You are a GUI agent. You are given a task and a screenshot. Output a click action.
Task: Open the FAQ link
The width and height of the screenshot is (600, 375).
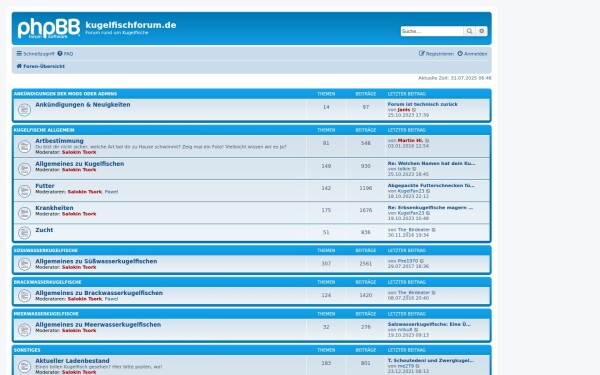click(x=65, y=54)
